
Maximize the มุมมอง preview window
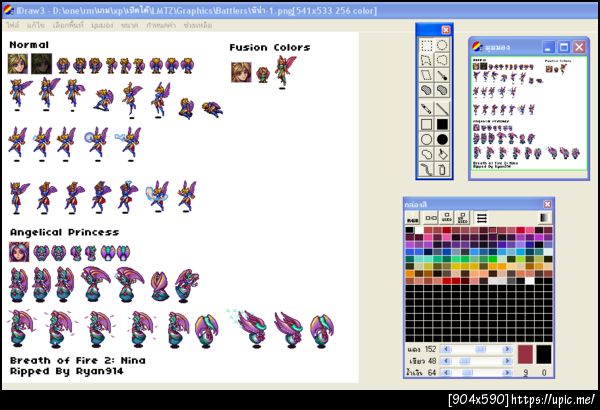(x=564, y=47)
